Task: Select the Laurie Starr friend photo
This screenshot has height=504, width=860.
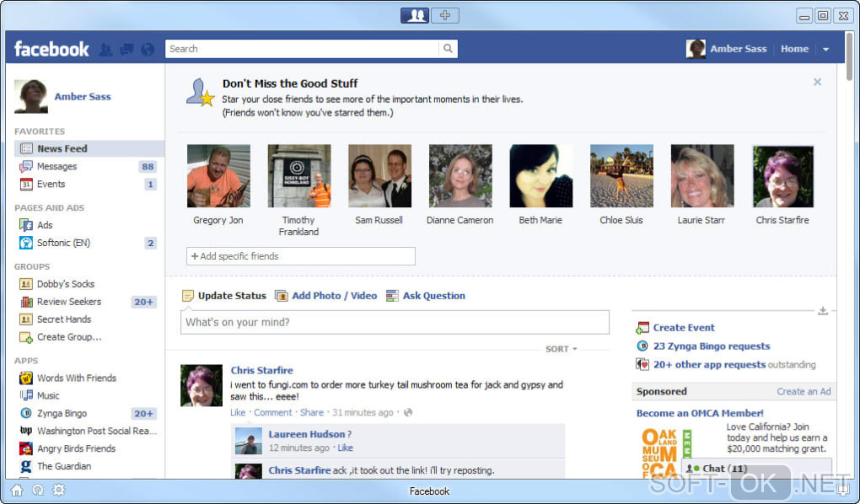Action: 702,176
